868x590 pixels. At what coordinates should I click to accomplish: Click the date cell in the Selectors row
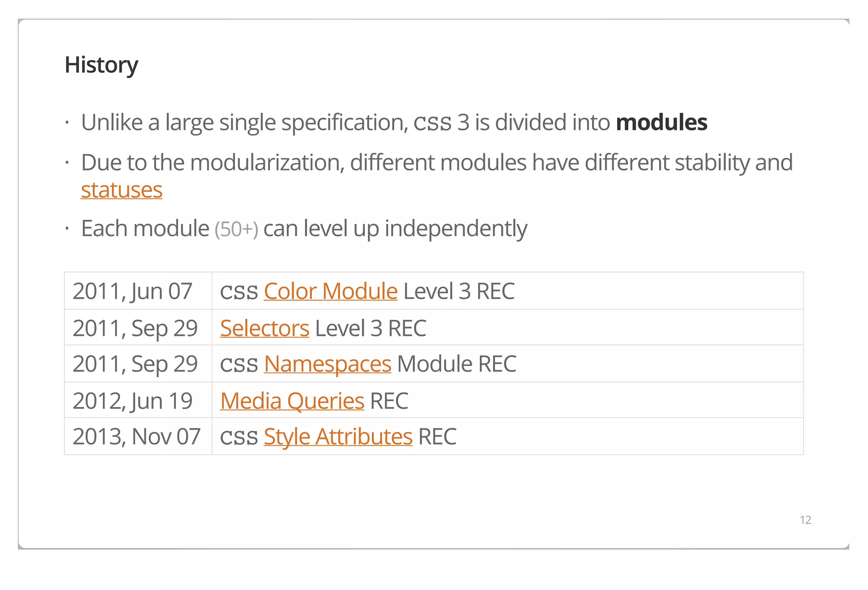[135, 328]
